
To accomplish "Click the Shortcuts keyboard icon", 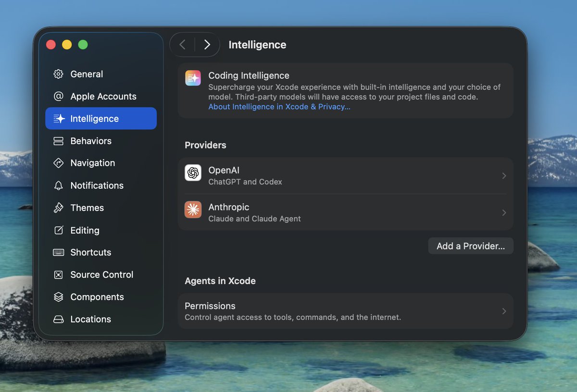I will 59,252.
